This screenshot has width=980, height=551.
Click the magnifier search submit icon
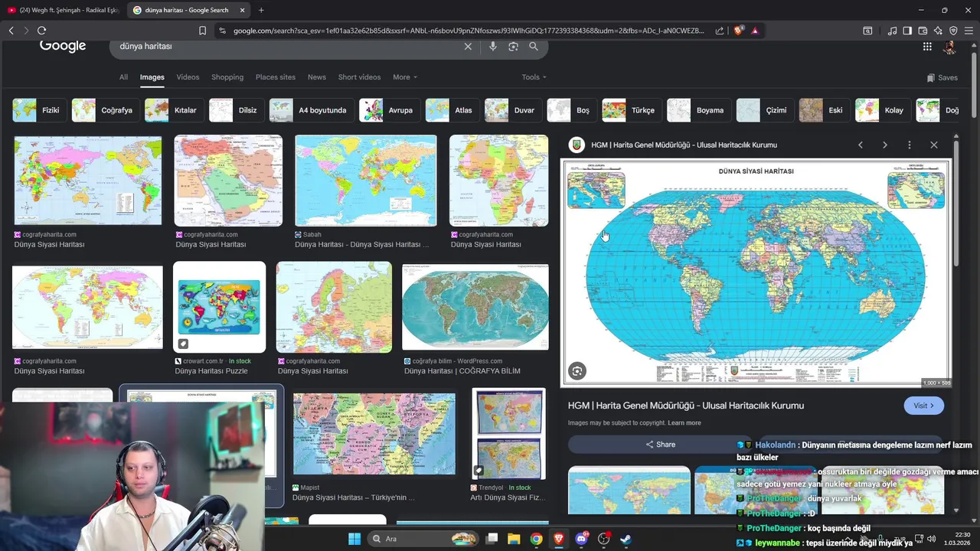[x=534, y=47]
